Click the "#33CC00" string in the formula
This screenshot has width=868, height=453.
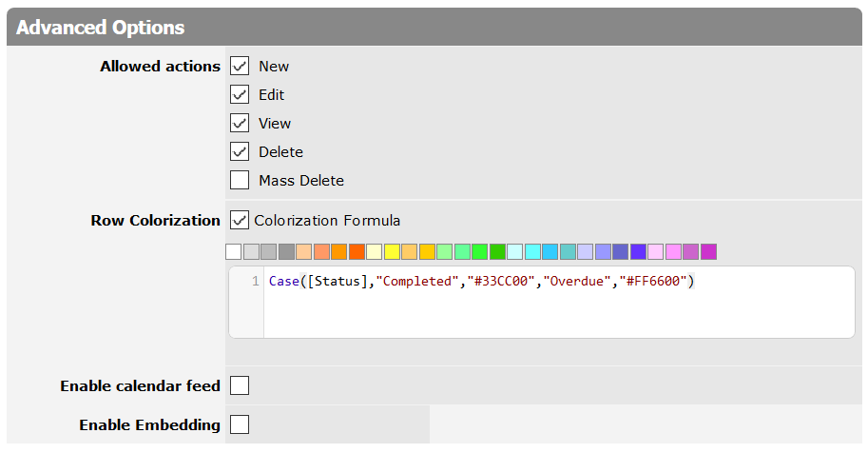point(501,281)
